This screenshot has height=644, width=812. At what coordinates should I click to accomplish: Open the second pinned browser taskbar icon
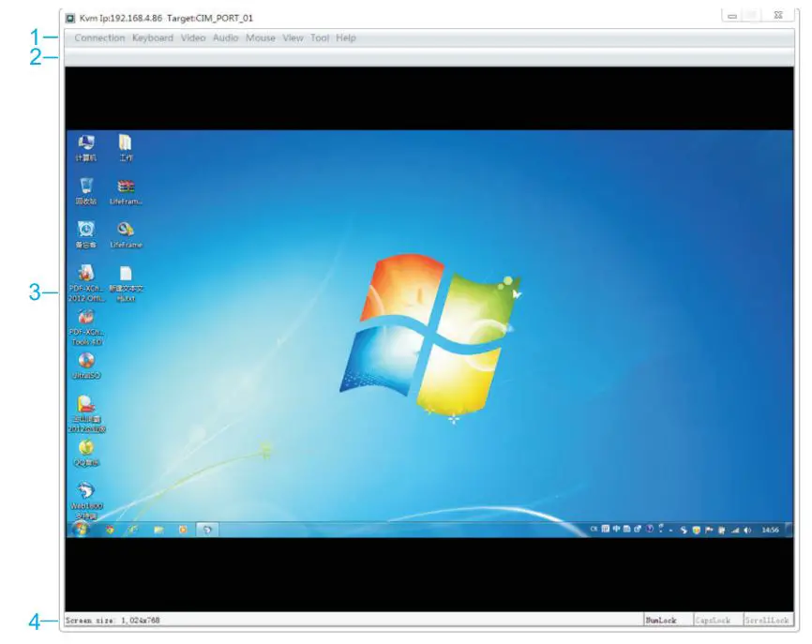pos(133,530)
